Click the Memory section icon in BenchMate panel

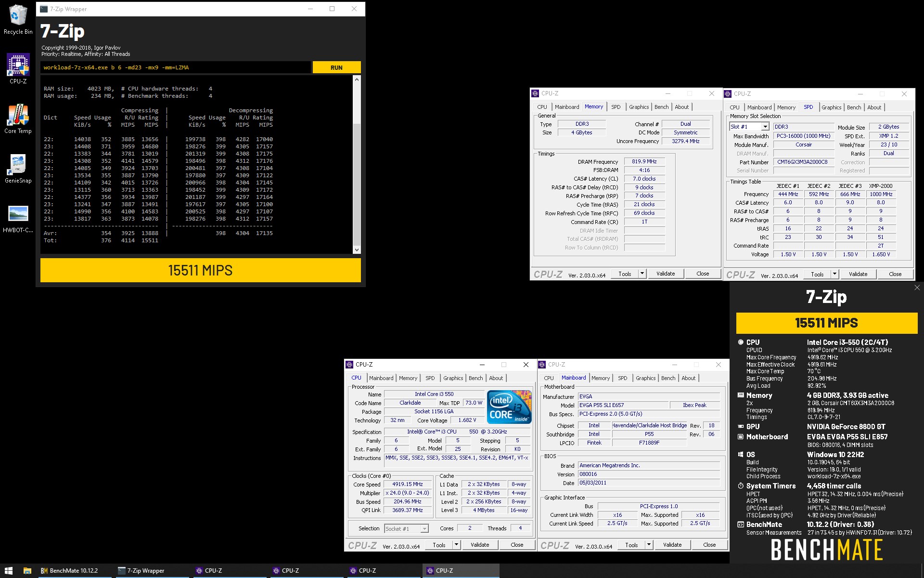click(740, 395)
